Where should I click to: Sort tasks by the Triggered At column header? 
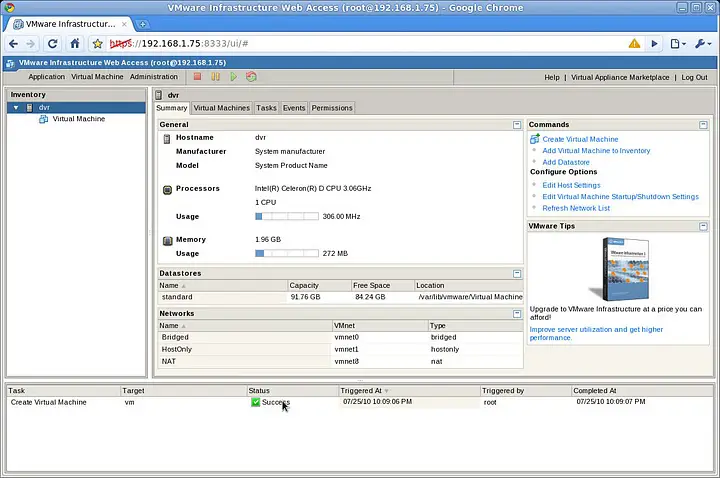pos(410,391)
